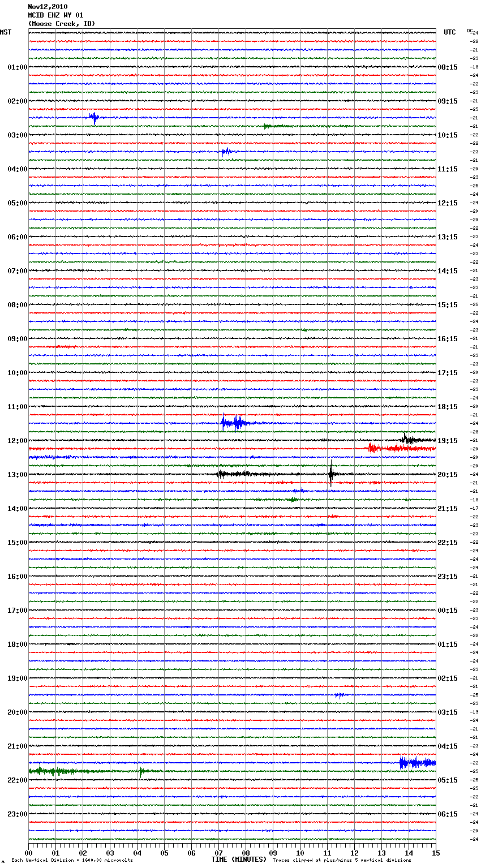Click the 05:00 MST time label
The height and width of the screenshot is (868, 481).
[18, 203]
